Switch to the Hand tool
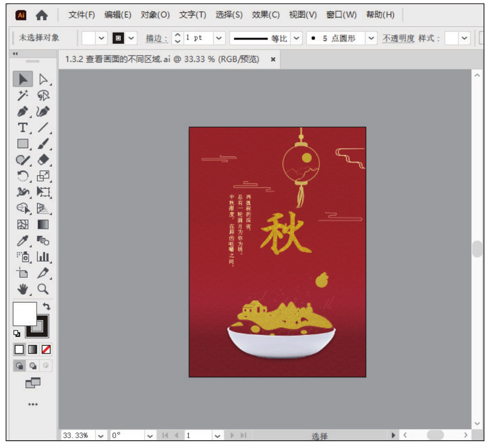The image size is (492, 448). point(23,289)
